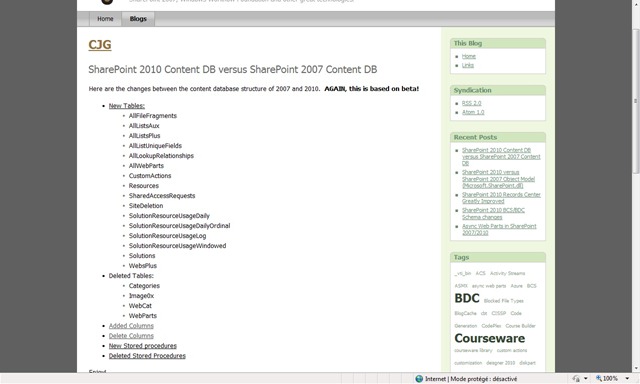Click the 'WebsPlus' list entry

(x=142, y=266)
